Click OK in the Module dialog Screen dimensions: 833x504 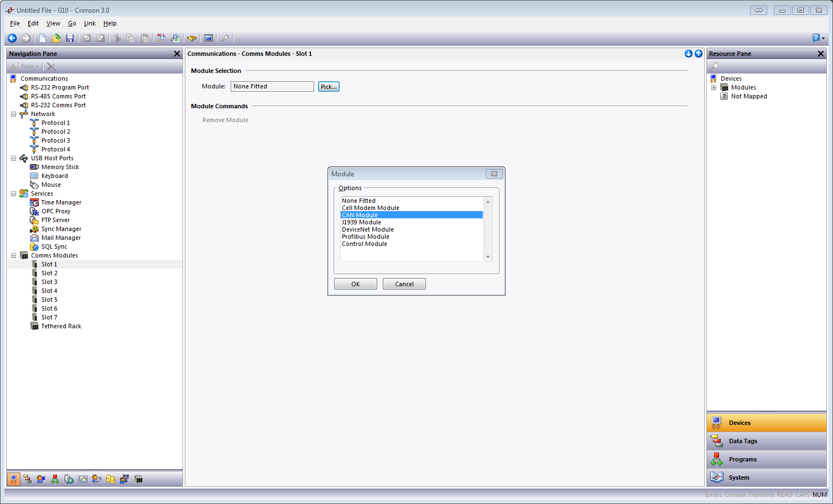click(x=356, y=284)
